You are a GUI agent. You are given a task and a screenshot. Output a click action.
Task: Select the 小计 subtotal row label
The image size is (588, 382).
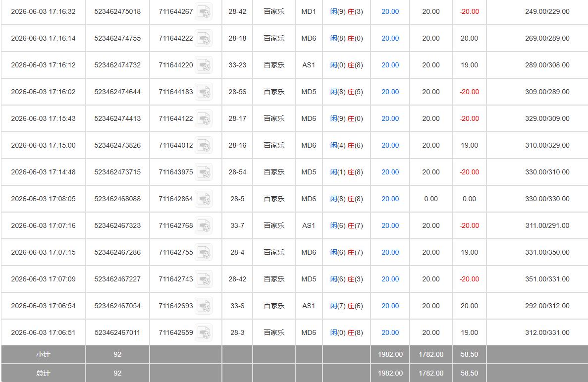[43, 354]
